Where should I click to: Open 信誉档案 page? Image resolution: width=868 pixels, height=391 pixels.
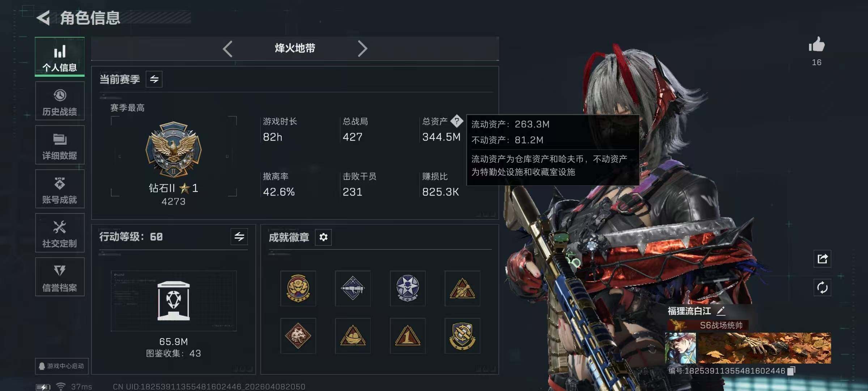pyautogui.click(x=60, y=277)
